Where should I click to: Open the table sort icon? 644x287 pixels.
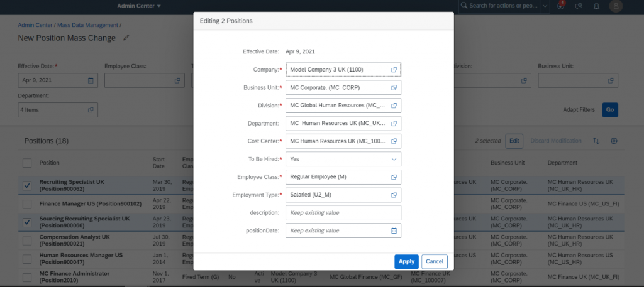click(x=596, y=141)
